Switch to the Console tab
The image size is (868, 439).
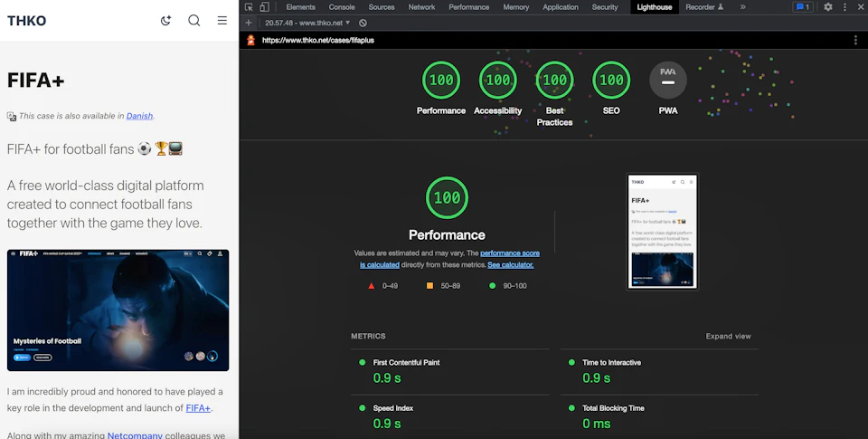point(342,7)
